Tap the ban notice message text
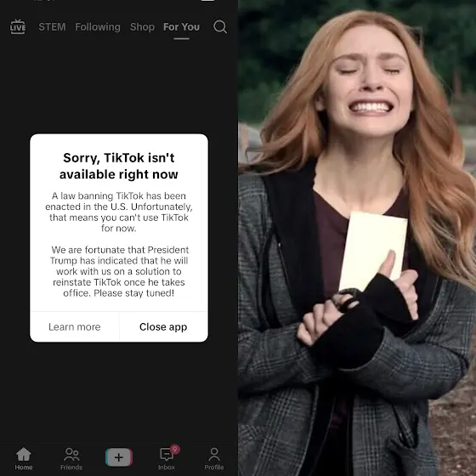The width and height of the screenshot is (476, 476). click(119, 244)
